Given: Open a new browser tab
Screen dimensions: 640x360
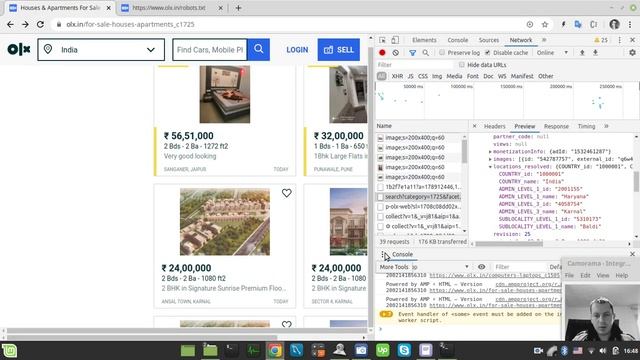Looking at the screenshot, I should (238, 8).
